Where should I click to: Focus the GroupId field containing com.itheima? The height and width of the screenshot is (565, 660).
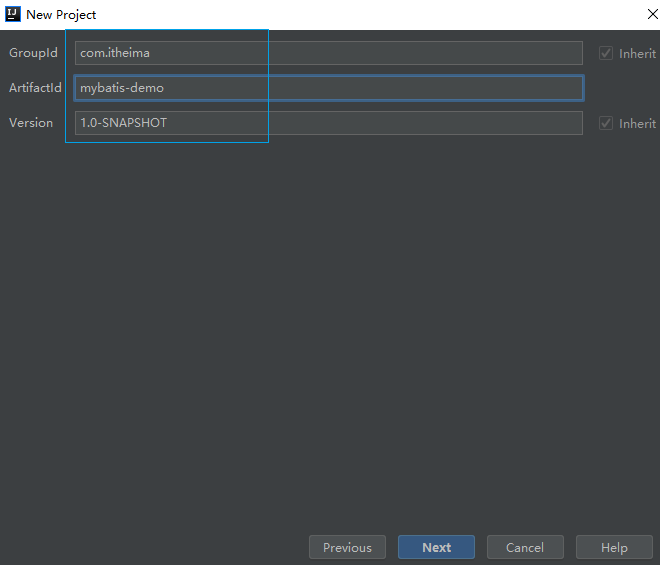click(x=328, y=53)
